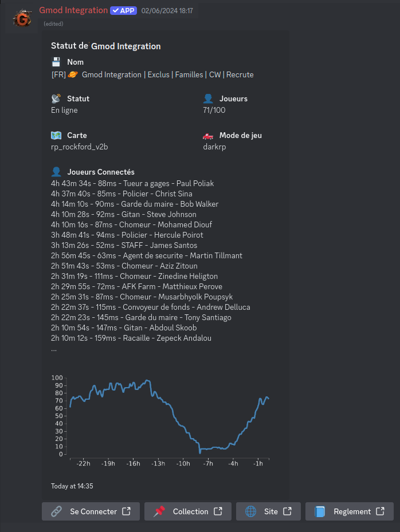Viewport: 400px width, 532px height.
Task: Click the floppy disk icon beside Nom
Action: coord(56,62)
